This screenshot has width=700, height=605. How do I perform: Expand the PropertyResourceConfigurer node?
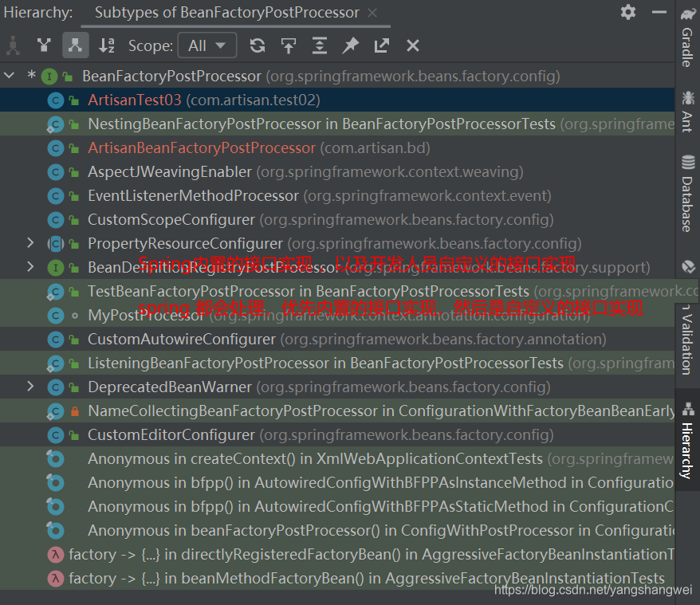pos(30,243)
